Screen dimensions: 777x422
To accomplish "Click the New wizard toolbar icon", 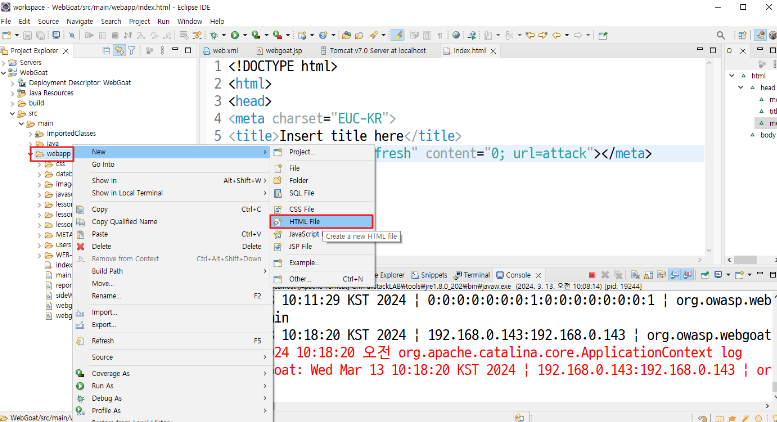I will (6, 35).
